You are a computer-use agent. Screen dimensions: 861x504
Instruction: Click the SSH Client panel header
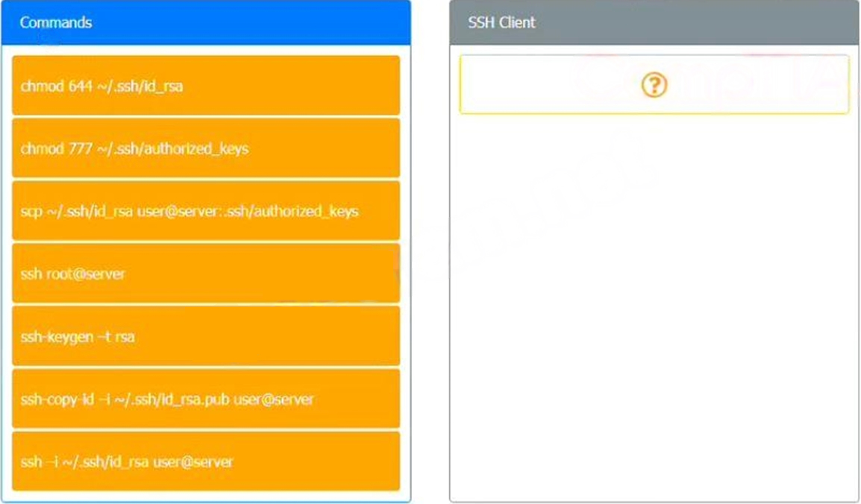[x=654, y=22]
